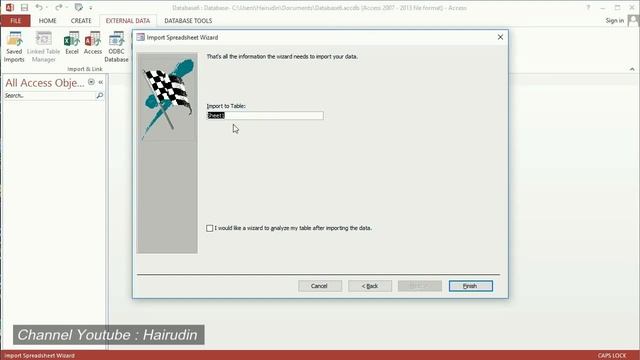This screenshot has width=640, height=360.
Task: Select the EXTERNAL DATA tab
Action: coord(128,21)
